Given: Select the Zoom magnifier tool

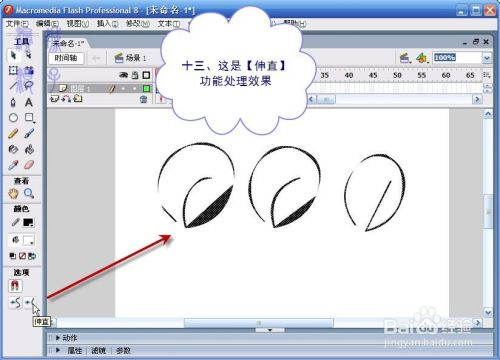Looking at the screenshot, I should pyautogui.click(x=29, y=193).
